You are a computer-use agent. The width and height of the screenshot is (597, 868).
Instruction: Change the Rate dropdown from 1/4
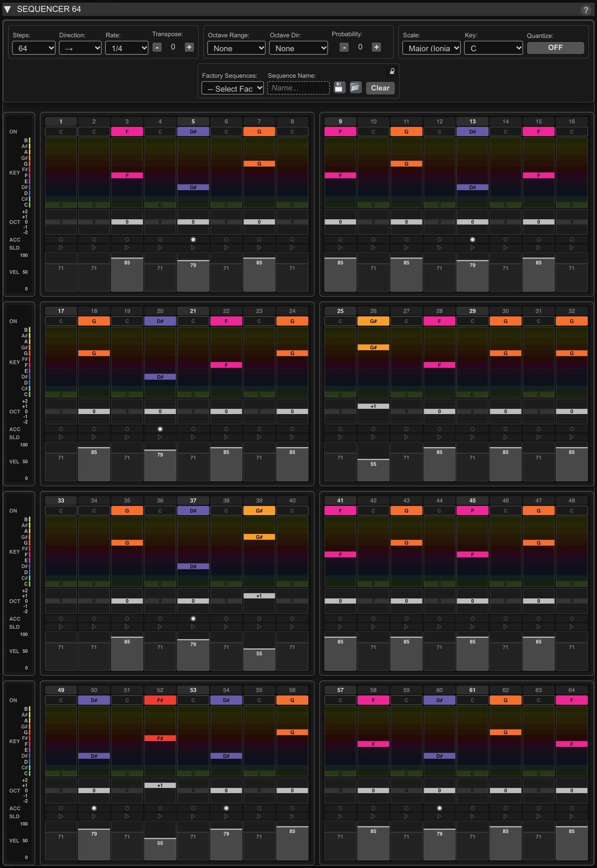click(x=127, y=48)
